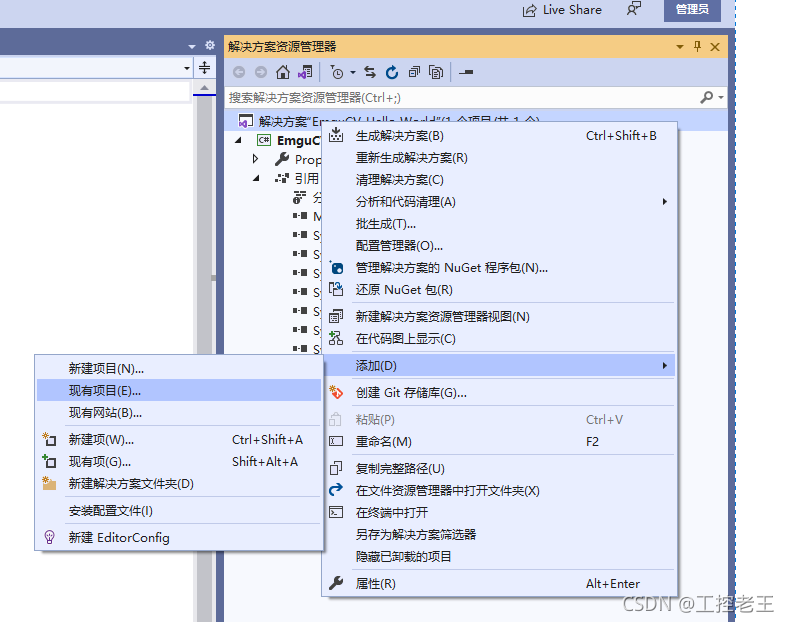The width and height of the screenshot is (789, 622).
Task: Expand the Properties tree node
Action: (x=255, y=159)
